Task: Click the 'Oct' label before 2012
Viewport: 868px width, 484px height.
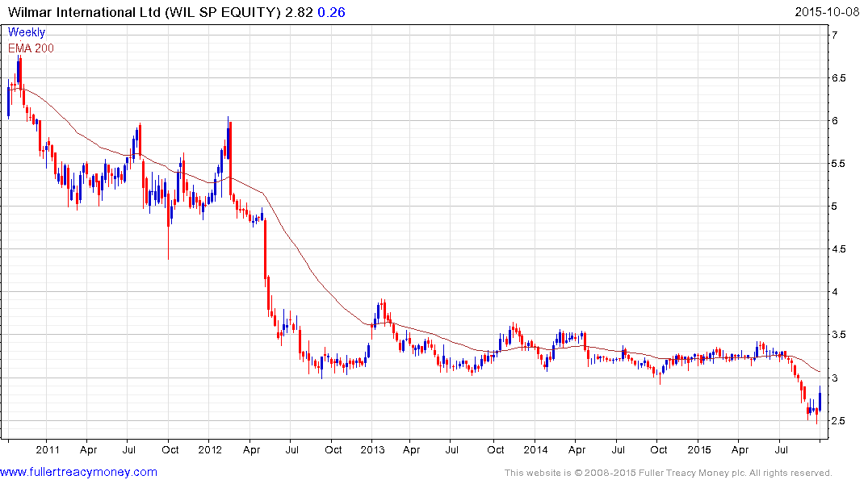Action: pos(170,449)
